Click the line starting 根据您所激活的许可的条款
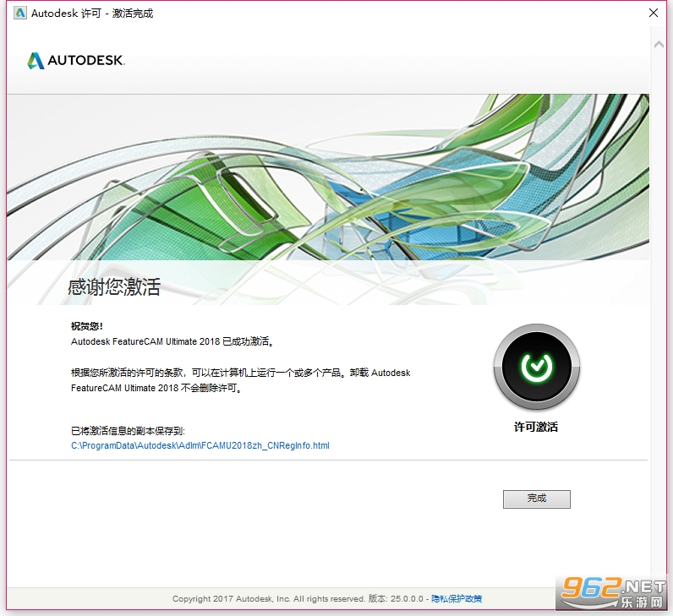 (x=240, y=373)
